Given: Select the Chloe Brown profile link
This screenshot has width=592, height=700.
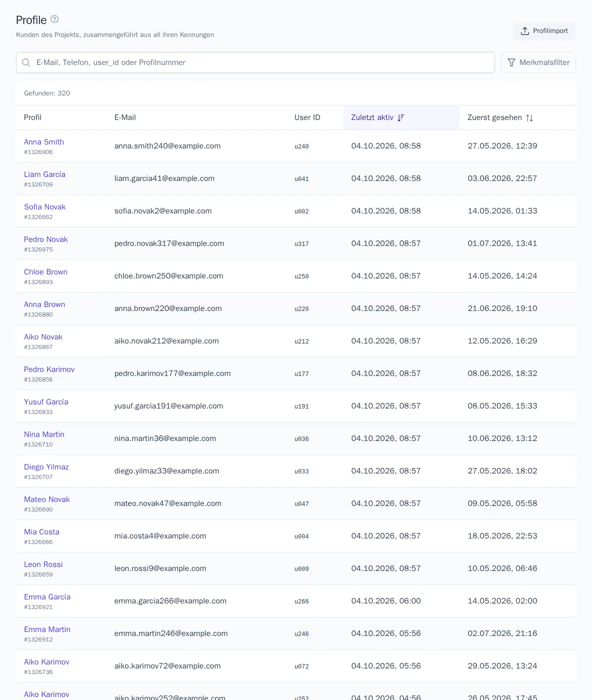Looking at the screenshot, I should coord(45,272).
